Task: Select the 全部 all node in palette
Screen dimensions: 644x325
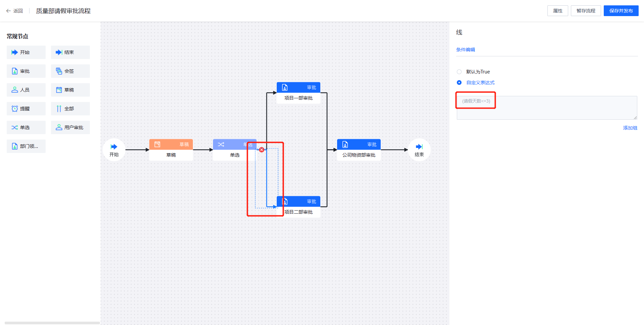Action: (70, 109)
